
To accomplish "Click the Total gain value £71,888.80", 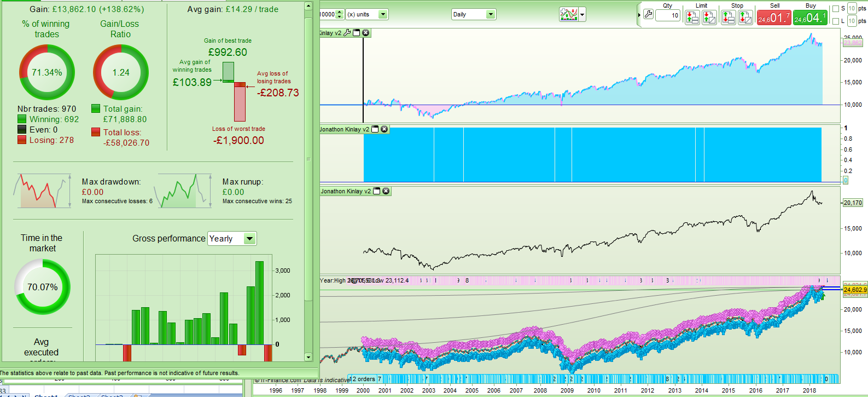I will (x=125, y=119).
